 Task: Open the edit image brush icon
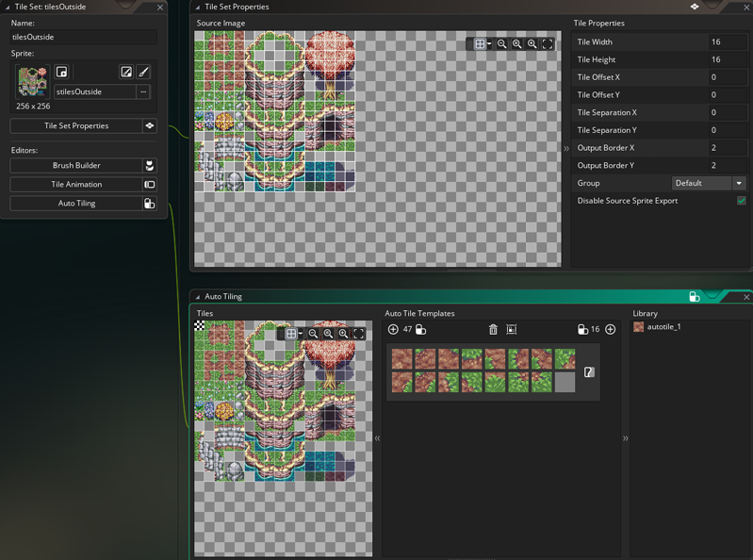tap(143, 72)
